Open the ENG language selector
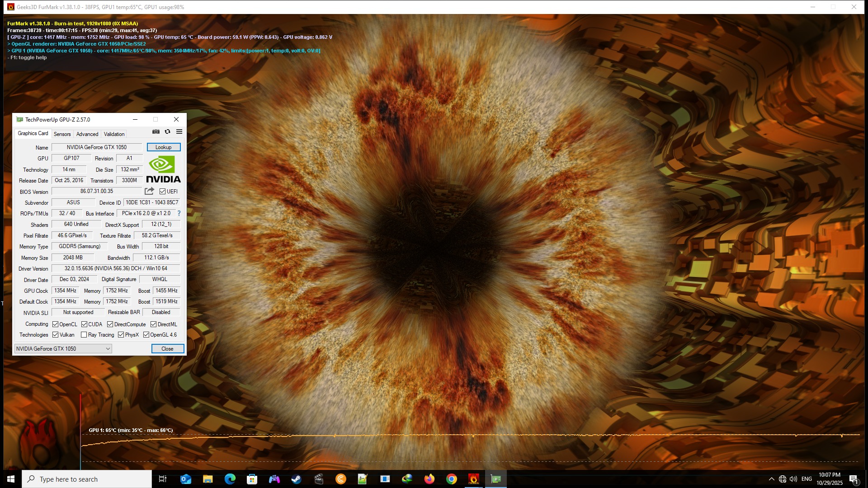Image resolution: width=868 pixels, height=488 pixels. click(x=807, y=479)
